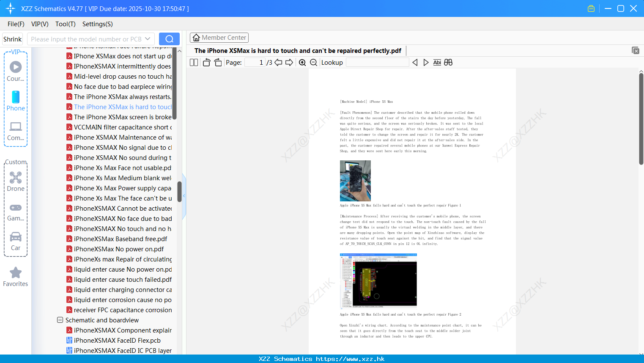Open 'iPhone XSMAX No signal due to' file

[119, 148]
